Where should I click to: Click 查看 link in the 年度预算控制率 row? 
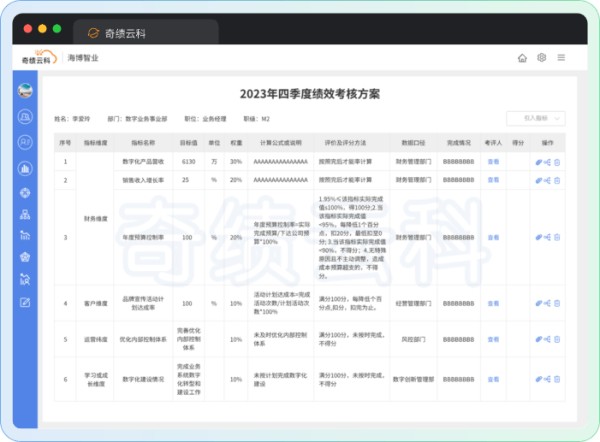pos(492,238)
